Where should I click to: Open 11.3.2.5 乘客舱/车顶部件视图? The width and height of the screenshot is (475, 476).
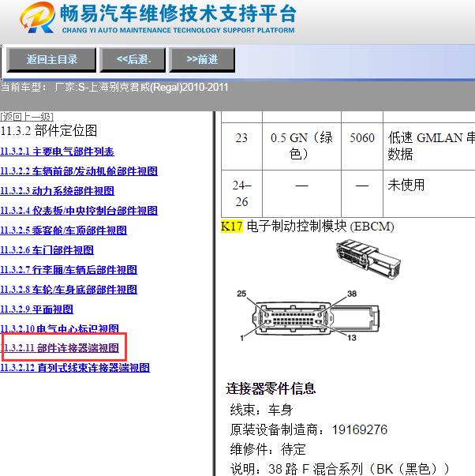63,231
